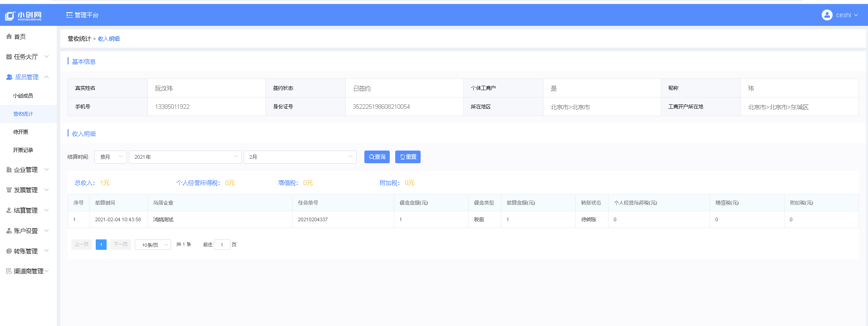Click the ceshi user avatar icon
Viewport: 868px width, 326px height.
(827, 15)
